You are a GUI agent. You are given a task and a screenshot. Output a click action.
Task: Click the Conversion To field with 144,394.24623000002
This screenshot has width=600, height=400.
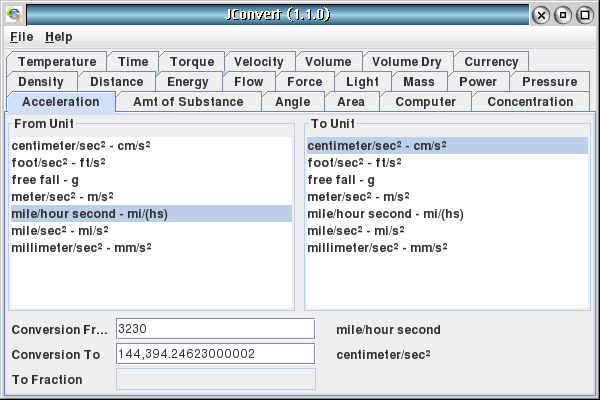215,354
